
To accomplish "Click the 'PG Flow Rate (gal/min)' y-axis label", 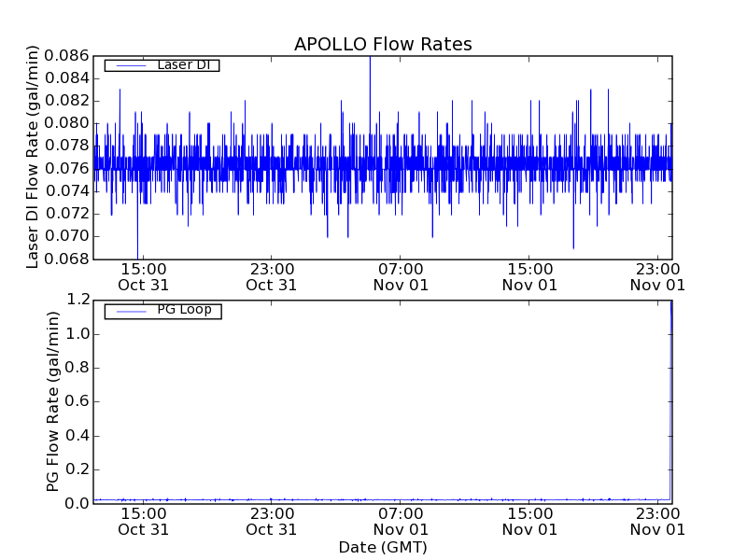I will point(53,401).
